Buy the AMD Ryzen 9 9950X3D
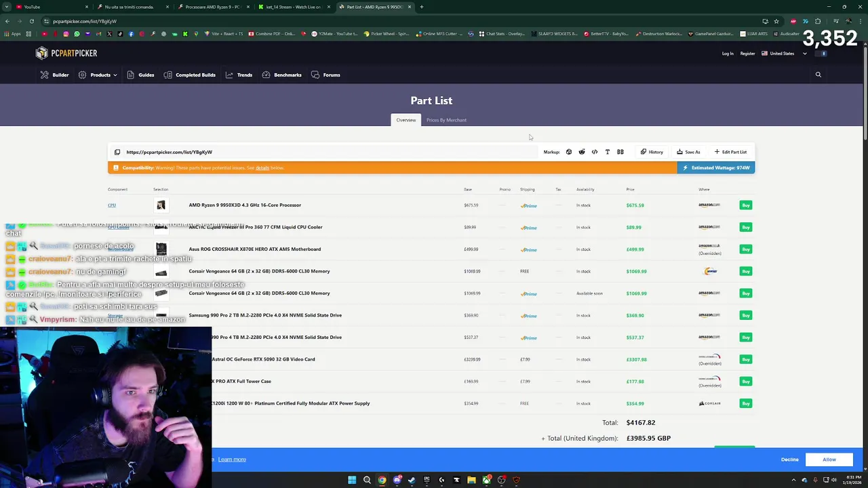 pyautogui.click(x=746, y=205)
